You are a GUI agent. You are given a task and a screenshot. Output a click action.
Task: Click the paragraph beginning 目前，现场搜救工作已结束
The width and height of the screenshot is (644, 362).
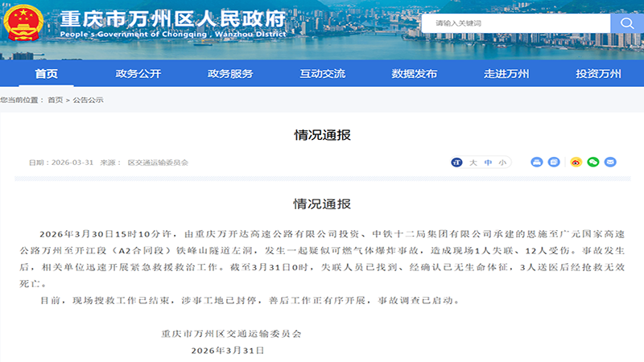(250, 300)
